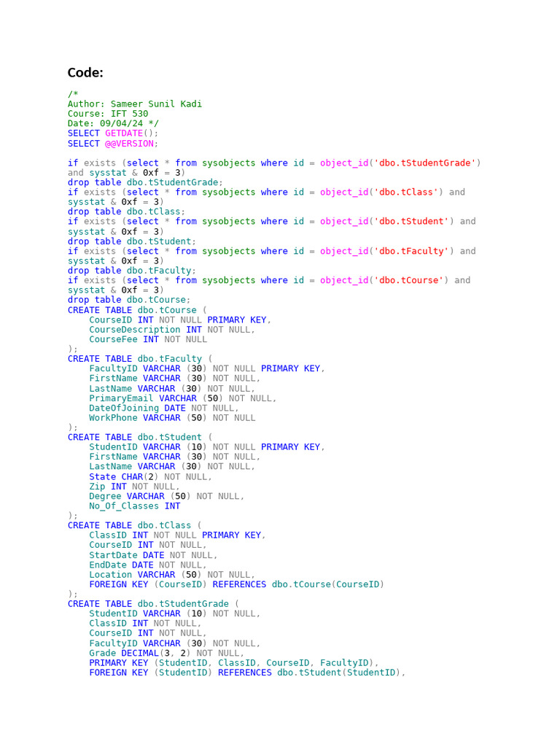
Task: Click the 'SELECT GETDATE();' statement
Action: pyautogui.click(x=113, y=133)
